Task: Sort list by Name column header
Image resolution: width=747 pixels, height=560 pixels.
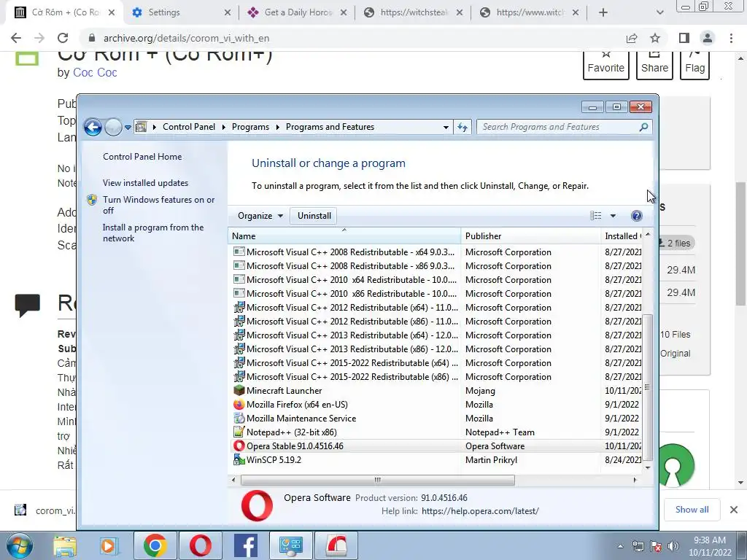Action: click(344, 236)
